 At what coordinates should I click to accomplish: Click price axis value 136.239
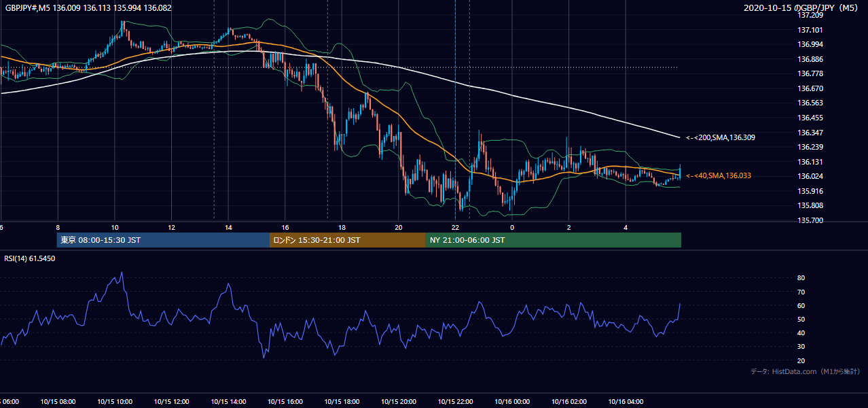click(810, 147)
